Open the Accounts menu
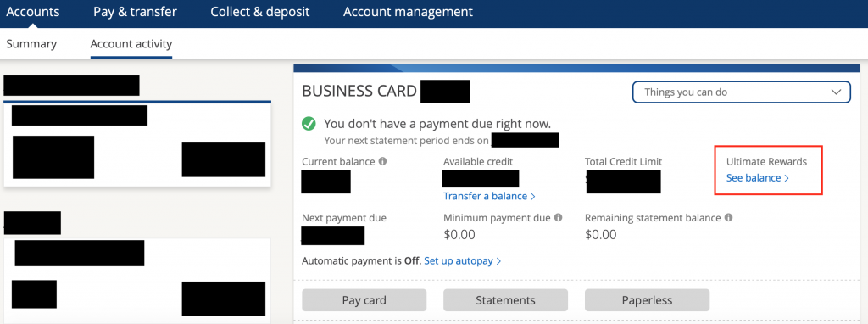The width and height of the screenshot is (868, 324). [33, 12]
